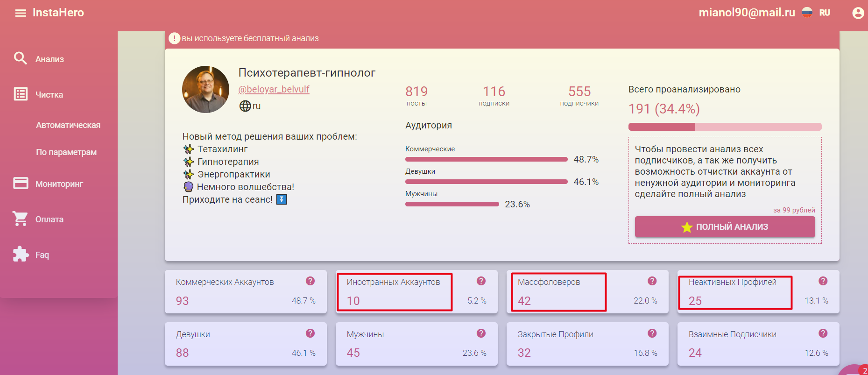868x375 pixels.
Task: Go to Мониторинг in the sidebar
Action: pos(59,184)
